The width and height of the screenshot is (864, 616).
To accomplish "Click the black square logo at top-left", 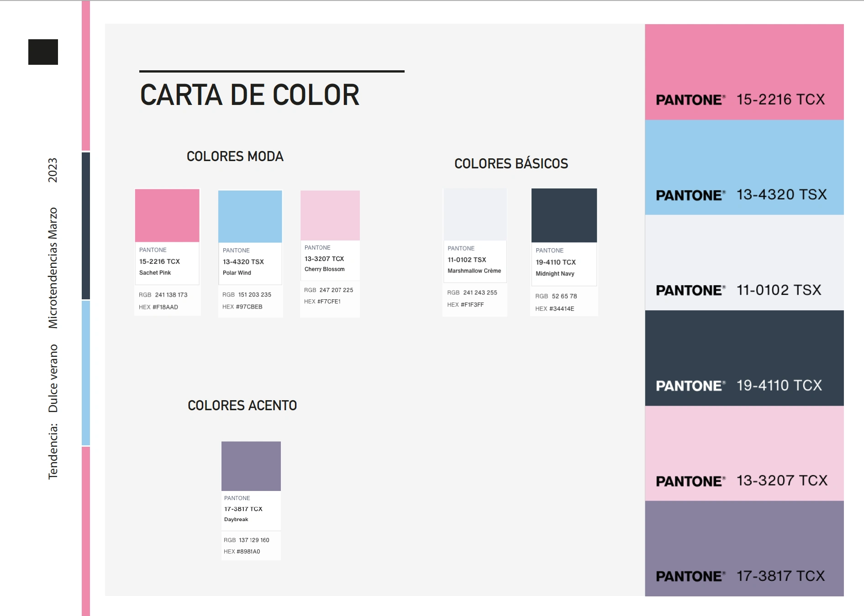I will click(43, 52).
